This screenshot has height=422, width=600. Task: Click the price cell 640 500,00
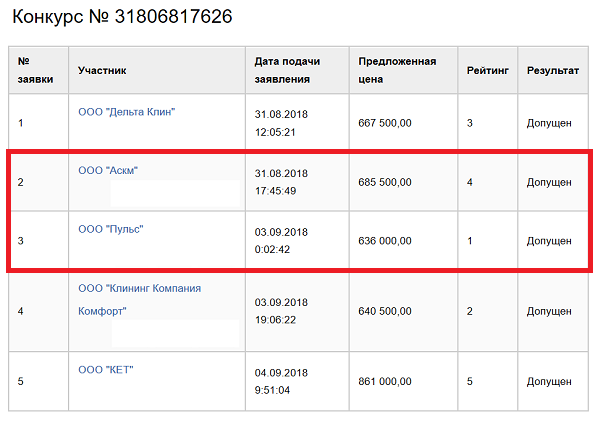[x=385, y=310]
